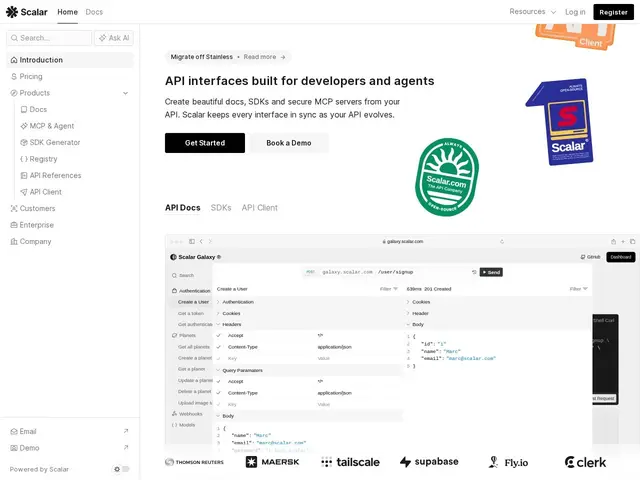
Task: Click the blue Scalar sticker
Action: click(560, 122)
